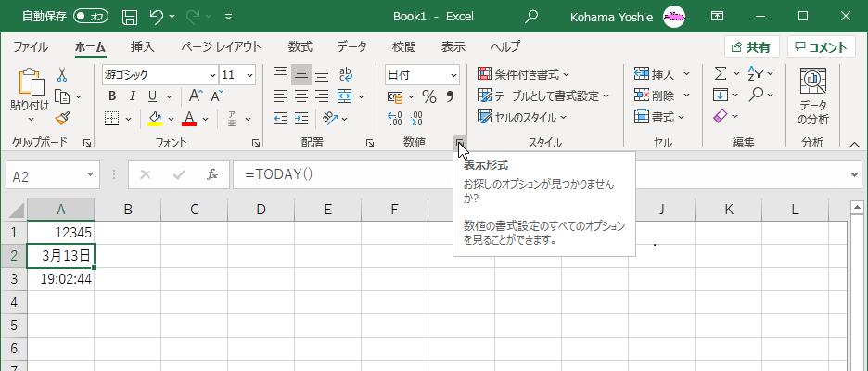Switch to the 挿入 ribbon tab
This screenshot has width=868, height=371.
click(x=142, y=46)
